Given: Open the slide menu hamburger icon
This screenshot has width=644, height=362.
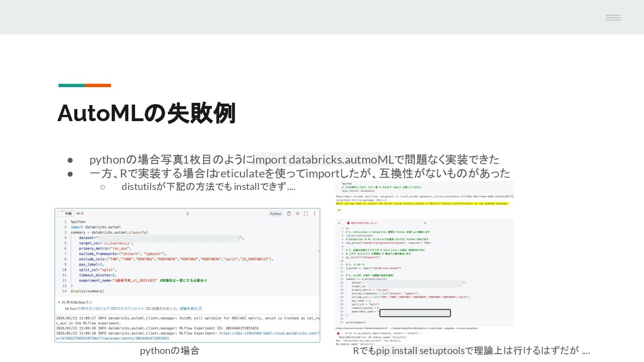Looking at the screenshot, I should pos(613,17).
